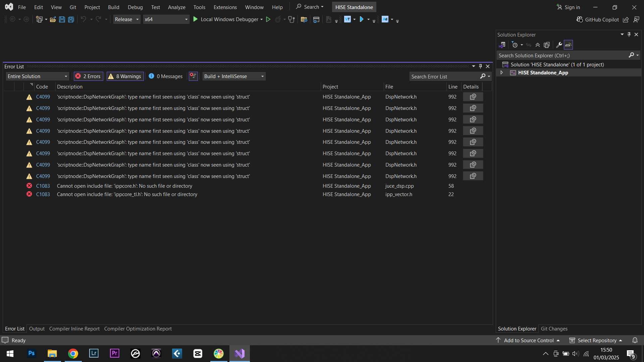Open the Build + IntelliSense dropdown
Image resolution: width=644 pixels, height=362 pixels.
tap(234, 76)
